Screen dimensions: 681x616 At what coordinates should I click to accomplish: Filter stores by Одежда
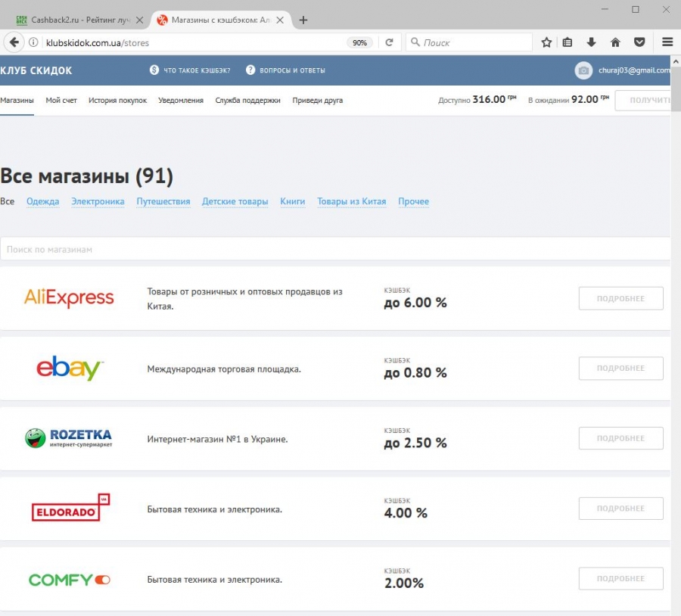(x=42, y=201)
